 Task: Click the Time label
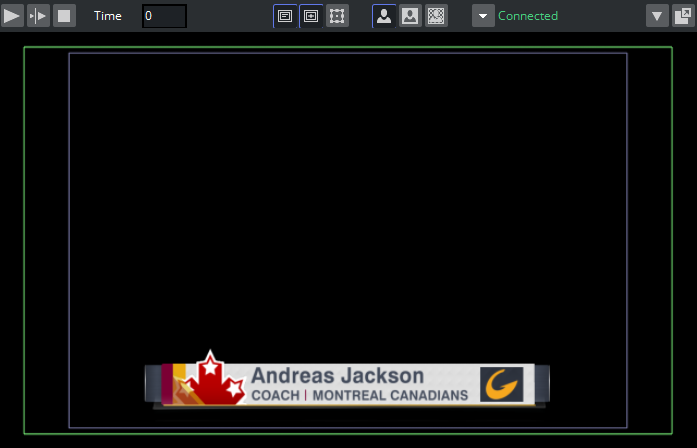click(108, 16)
